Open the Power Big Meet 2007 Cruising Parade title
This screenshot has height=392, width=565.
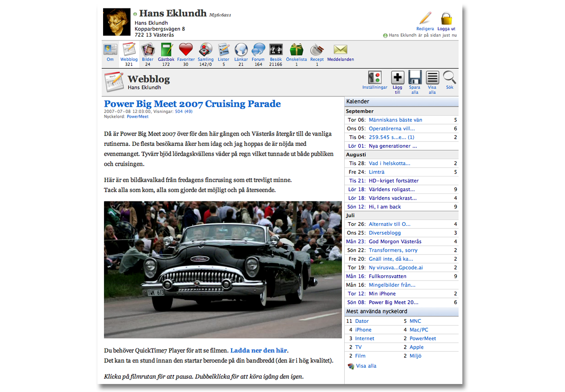(192, 104)
